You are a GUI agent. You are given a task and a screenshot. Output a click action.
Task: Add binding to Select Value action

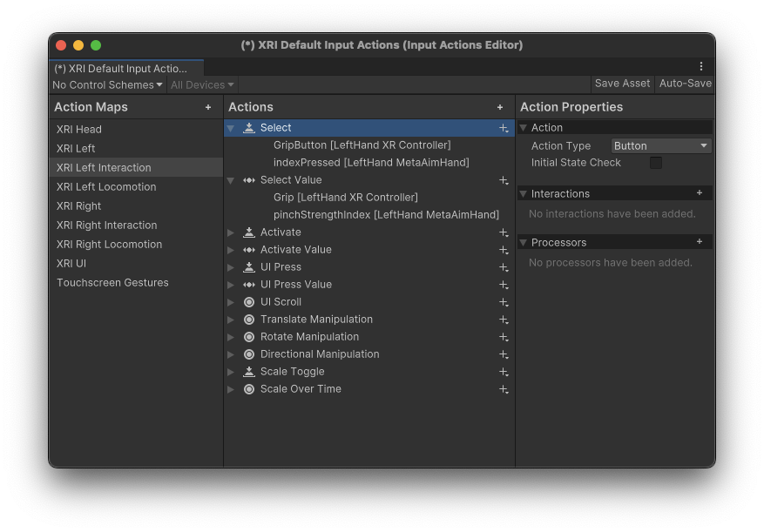click(504, 180)
